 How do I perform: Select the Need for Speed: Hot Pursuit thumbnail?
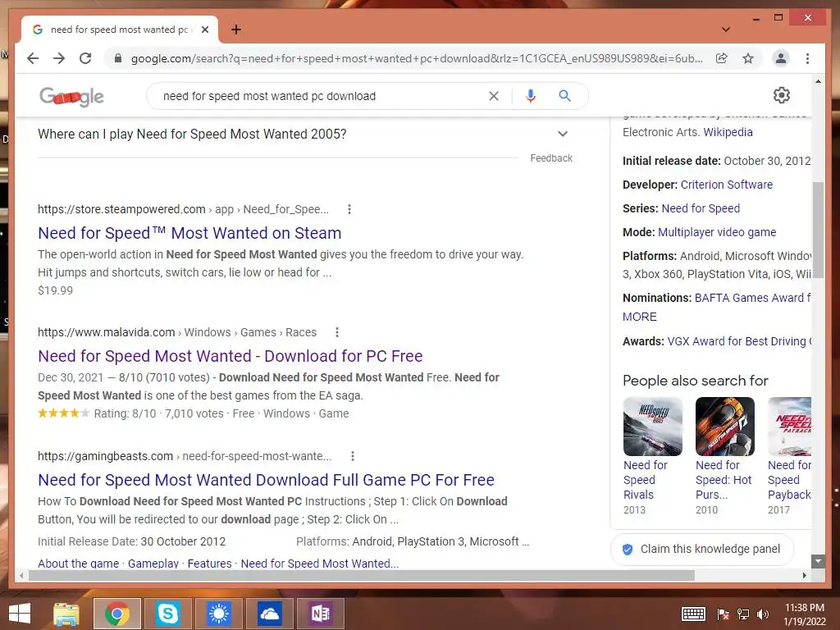pyautogui.click(x=725, y=427)
